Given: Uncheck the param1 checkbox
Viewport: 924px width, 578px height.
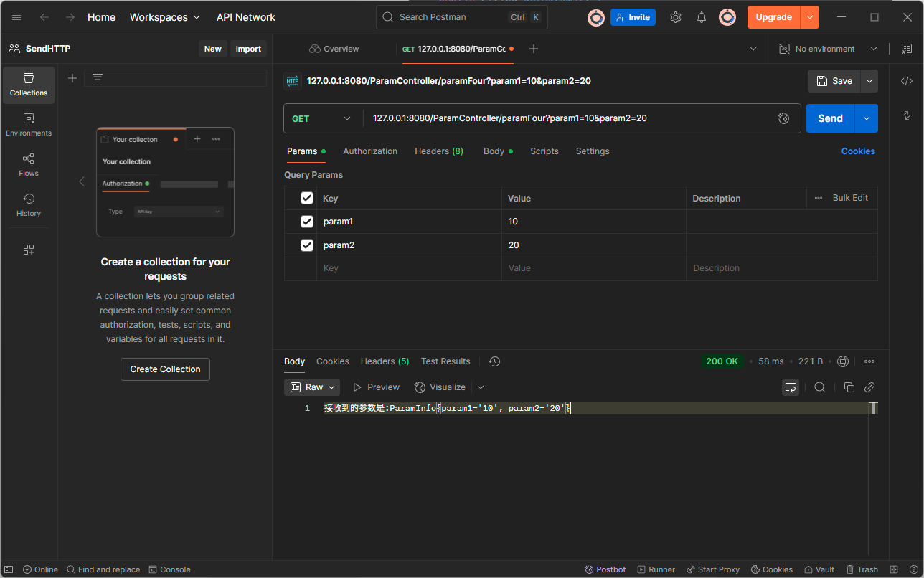Looking at the screenshot, I should click(x=307, y=222).
